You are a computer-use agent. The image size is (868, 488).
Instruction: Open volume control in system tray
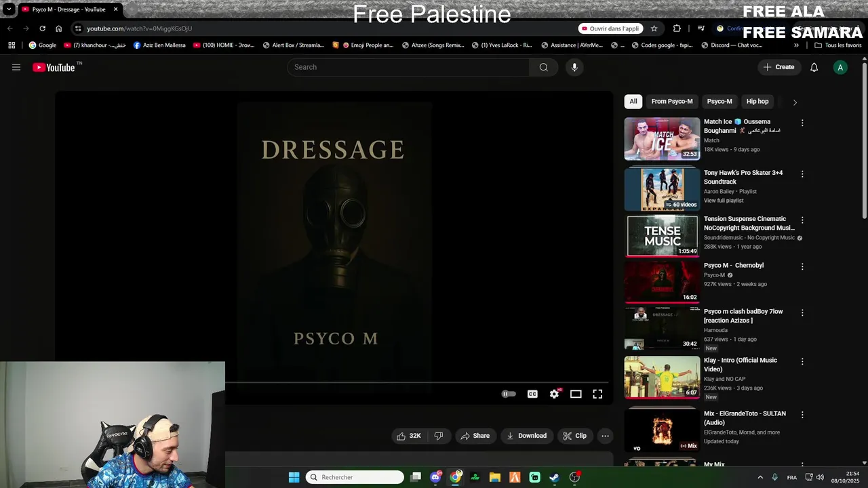click(820, 477)
